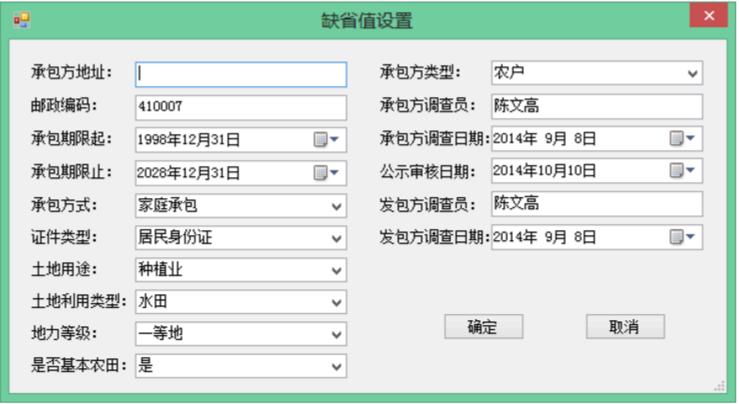Click the 承包方调查员 text field
Image resolution: width=739 pixels, height=404 pixels.
point(596,106)
